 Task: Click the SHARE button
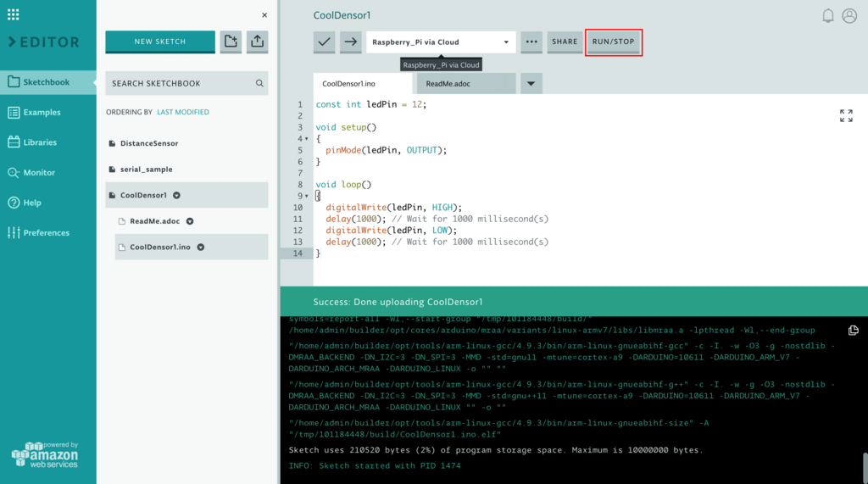pos(564,42)
